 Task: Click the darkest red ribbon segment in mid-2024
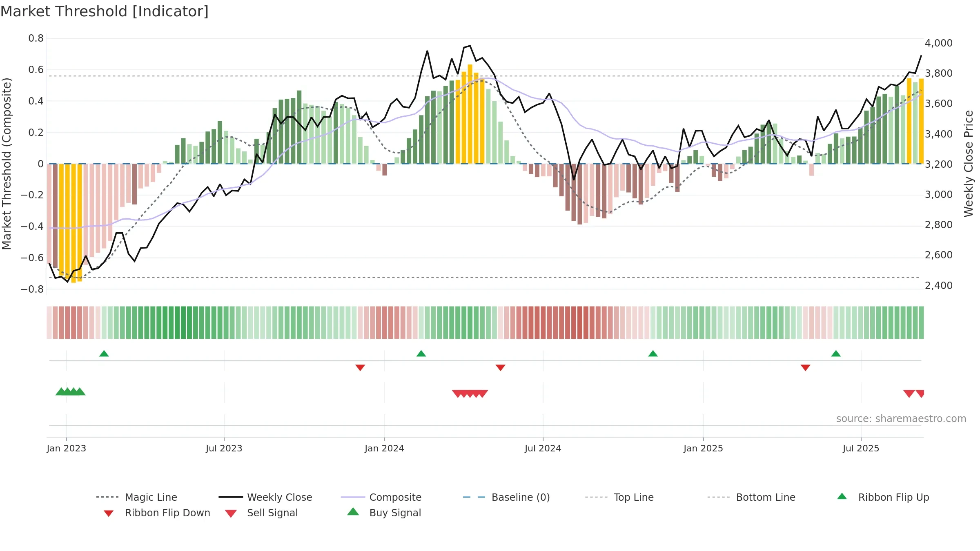click(580, 322)
